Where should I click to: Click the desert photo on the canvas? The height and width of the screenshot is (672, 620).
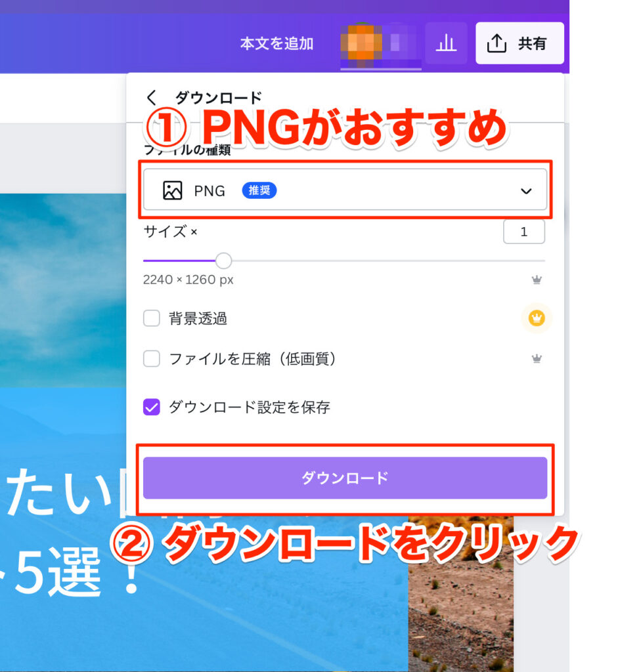click(x=460, y=593)
